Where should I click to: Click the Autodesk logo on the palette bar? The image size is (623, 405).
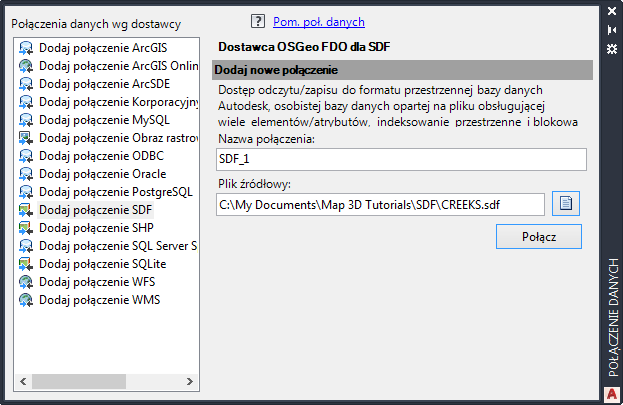click(613, 391)
